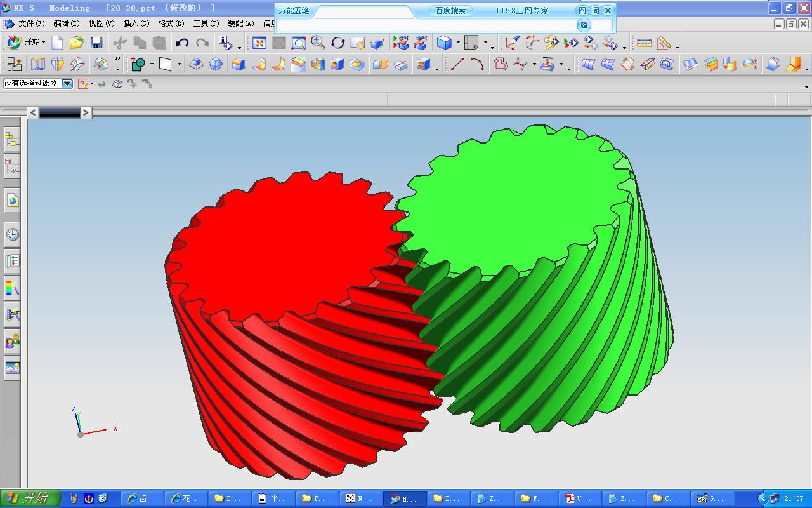
Task: Click the taskbar clock showing 21:37
Action: [794, 498]
